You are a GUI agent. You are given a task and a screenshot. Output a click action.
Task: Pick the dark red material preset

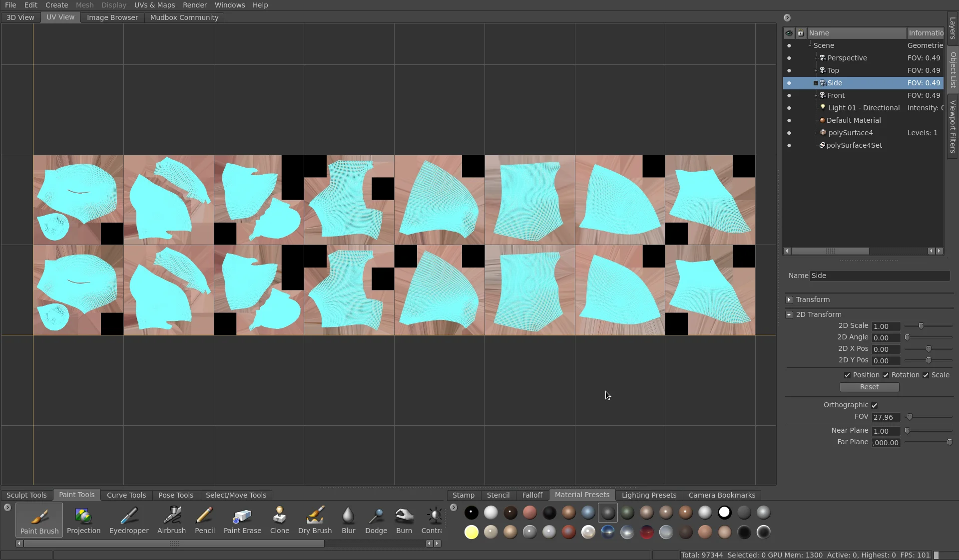point(646,532)
